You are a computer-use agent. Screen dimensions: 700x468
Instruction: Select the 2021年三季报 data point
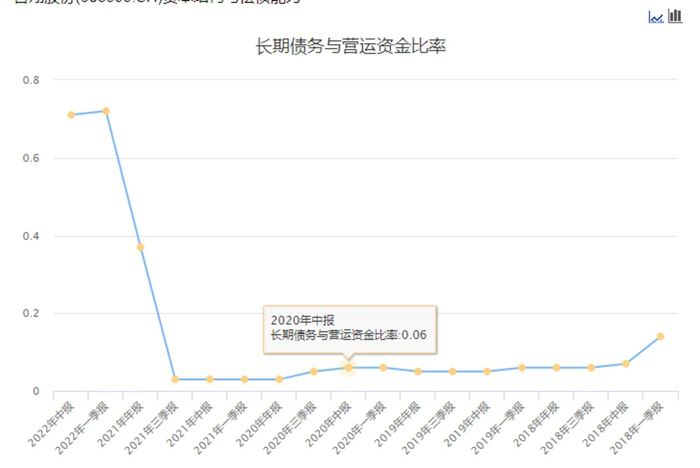pos(175,379)
